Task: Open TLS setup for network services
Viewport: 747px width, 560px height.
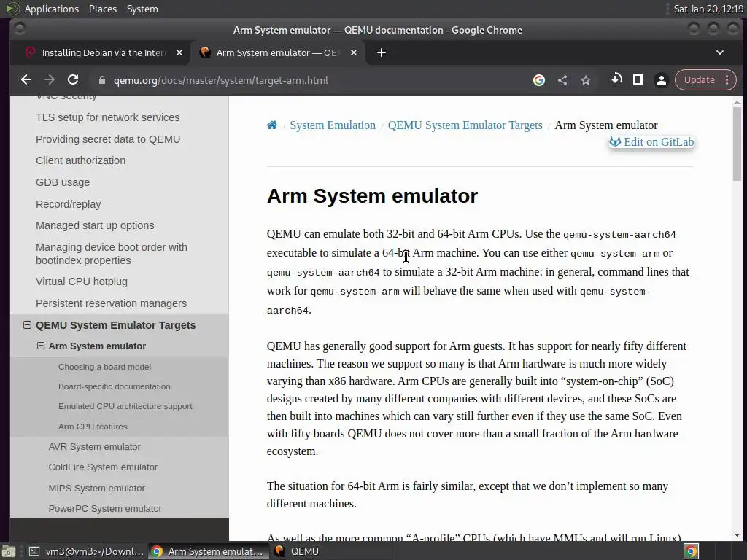Action: [108, 117]
